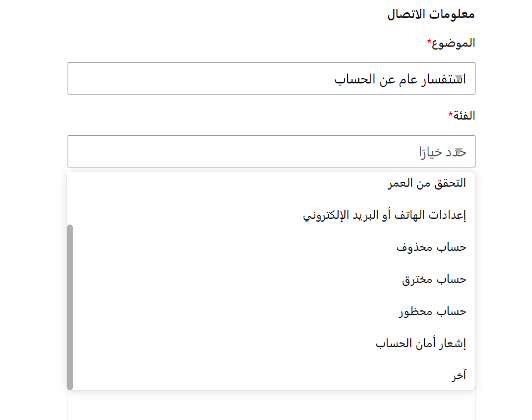This screenshot has height=420, width=532.
Task: Click the partially visible field below the list
Action: pos(271,408)
